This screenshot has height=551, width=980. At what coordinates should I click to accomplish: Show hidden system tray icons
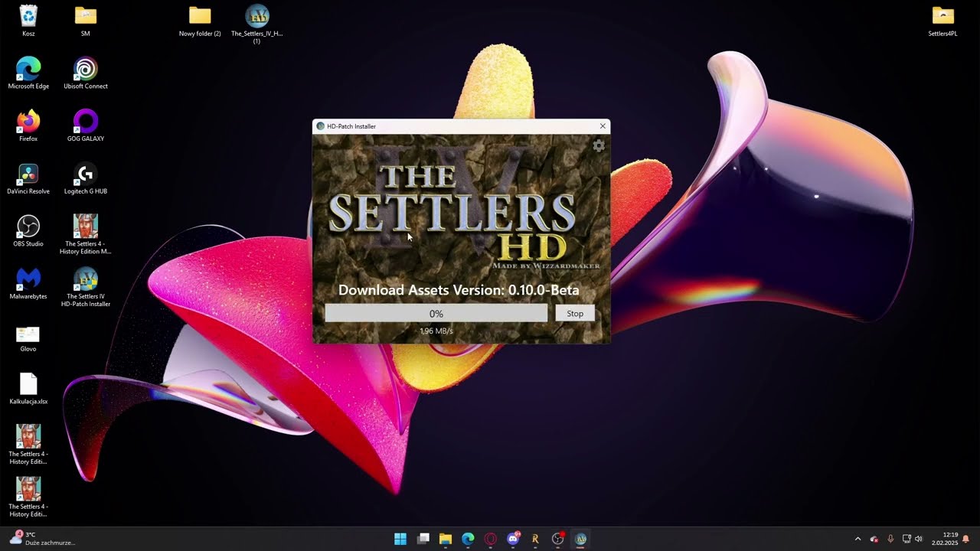[x=857, y=539]
